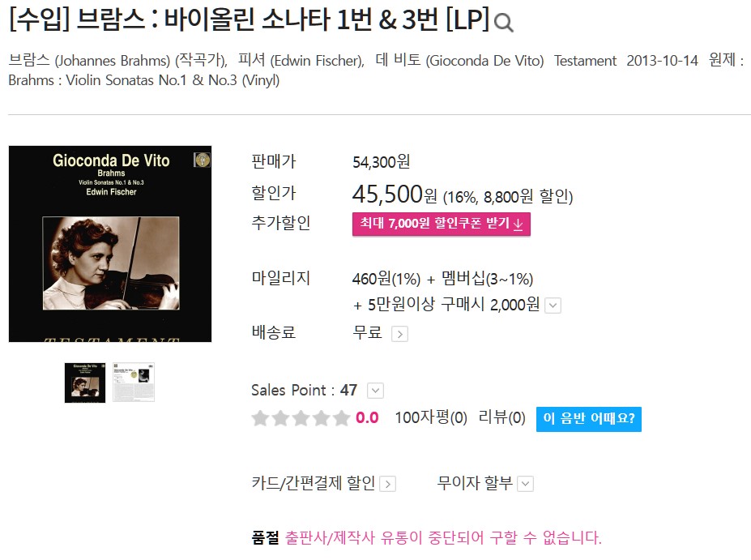Click the 카드/간편결제 할인 text
Viewport: 751px width, 560px height.
[x=314, y=483]
